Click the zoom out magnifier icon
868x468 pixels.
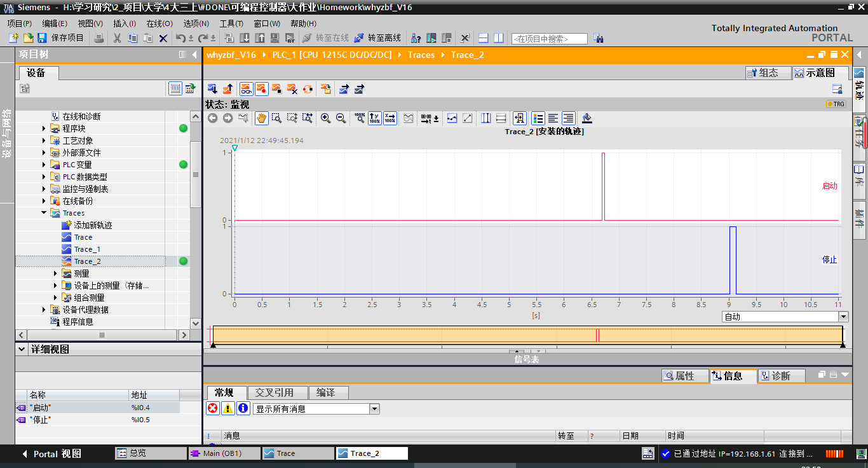coord(341,118)
